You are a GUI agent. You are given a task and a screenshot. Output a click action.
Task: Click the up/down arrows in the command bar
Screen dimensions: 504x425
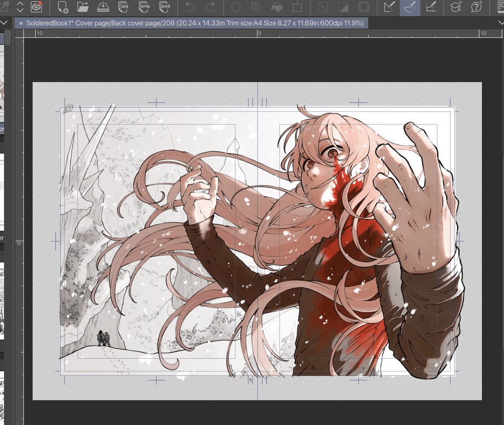pos(20,7)
